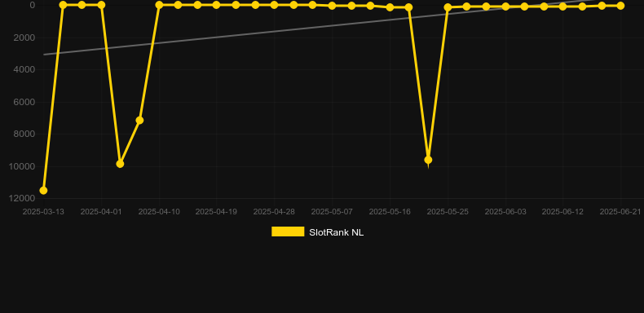Click the data point above 2025-05-07
644x313 pixels.
tap(332, 6)
